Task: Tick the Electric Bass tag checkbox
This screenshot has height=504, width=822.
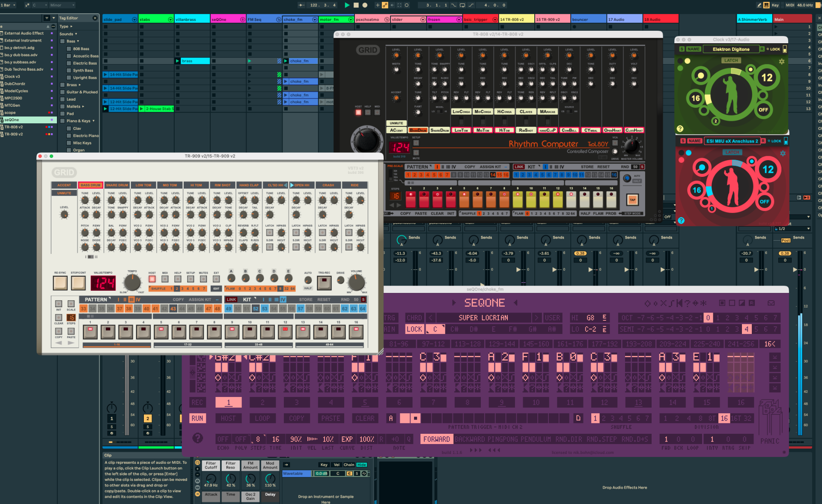Action: 69,63
